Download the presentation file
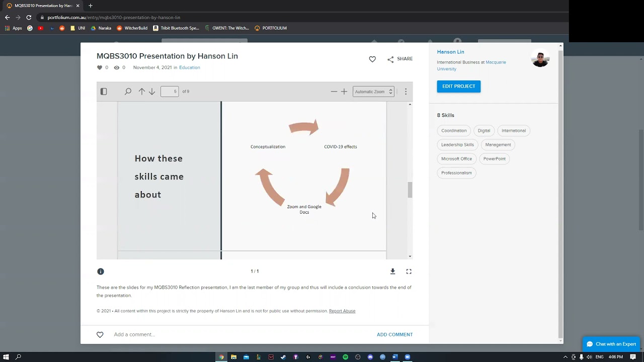The width and height of the screenshot is (644, 362). (393, 271)
